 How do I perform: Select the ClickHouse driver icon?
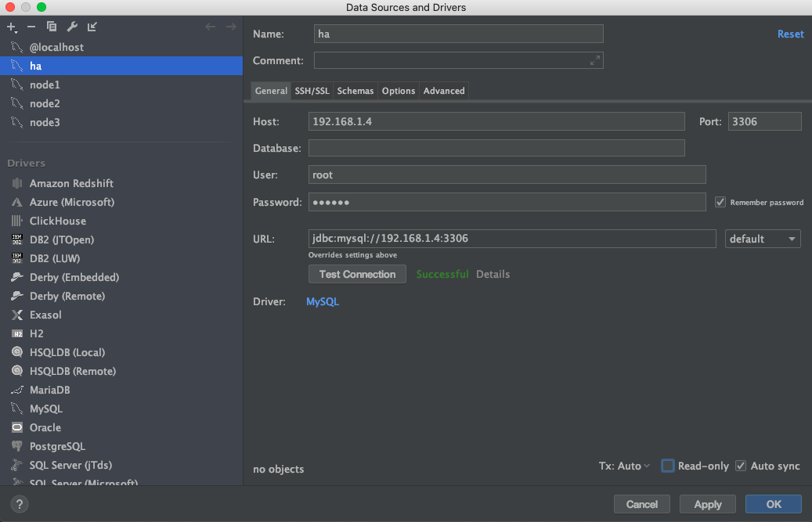pyautogui.click(x=17, y=221)
